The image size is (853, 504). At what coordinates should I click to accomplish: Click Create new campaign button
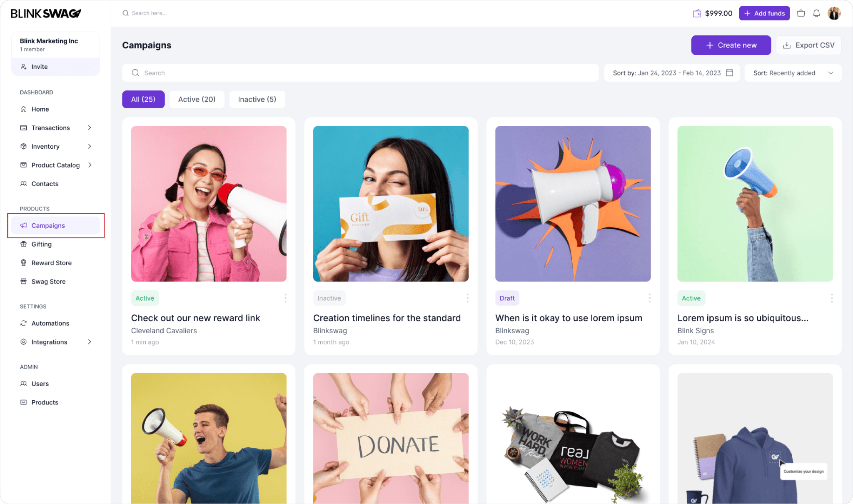(x=731, y=45)
